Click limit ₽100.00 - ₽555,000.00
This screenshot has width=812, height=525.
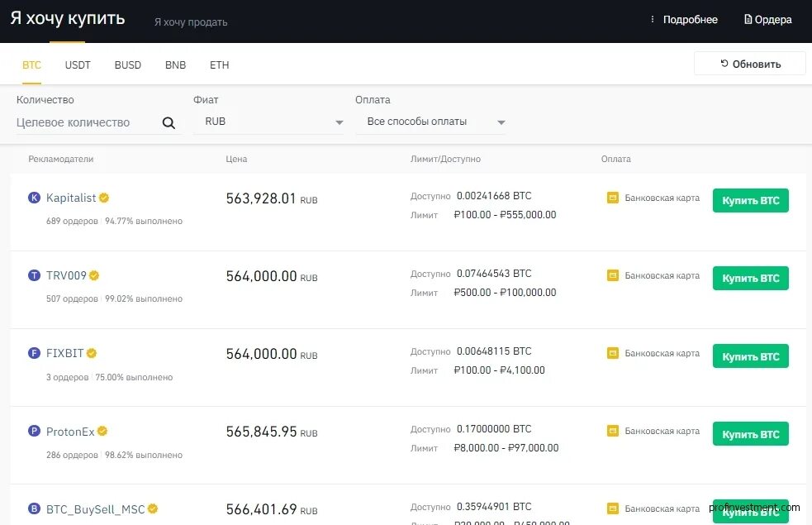505,215
